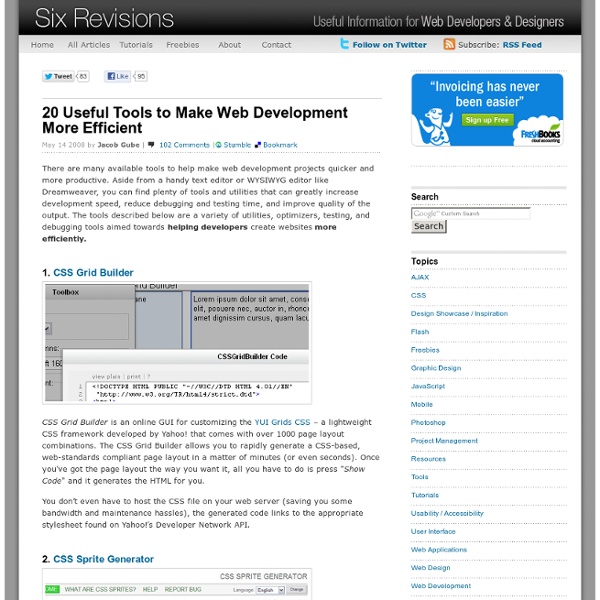Open the Home menu item
The height and width of the screenshot is (600, 600).
point(42,45)
